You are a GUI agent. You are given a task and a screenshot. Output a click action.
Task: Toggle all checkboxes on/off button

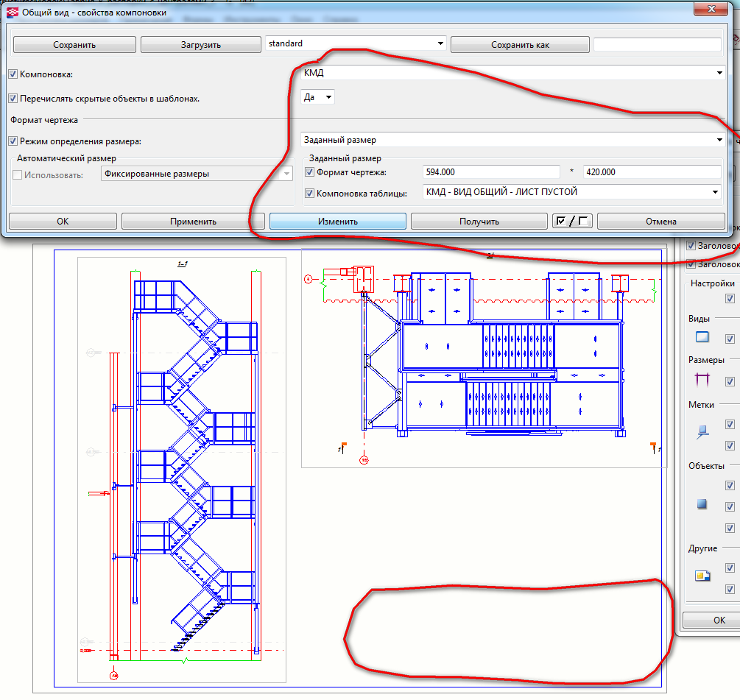[571, 221]
